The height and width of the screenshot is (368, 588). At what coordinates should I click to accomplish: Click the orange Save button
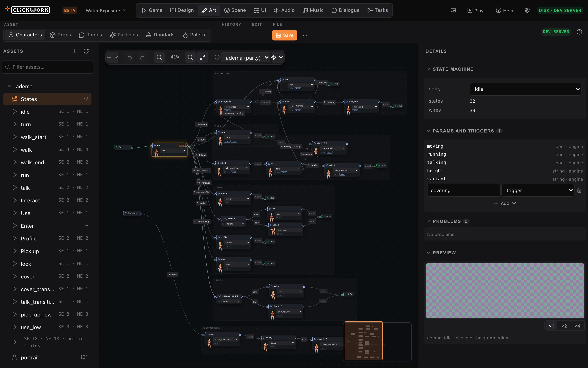point(285,35)
